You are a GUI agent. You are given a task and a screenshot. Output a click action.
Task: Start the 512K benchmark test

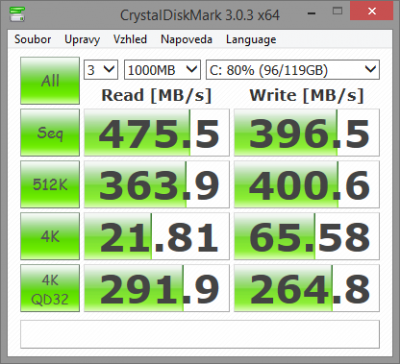tap(50, 184)
